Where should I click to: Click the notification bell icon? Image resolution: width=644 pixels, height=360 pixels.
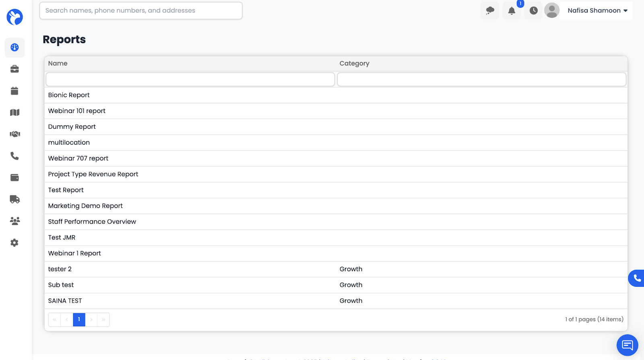(512, 11)
